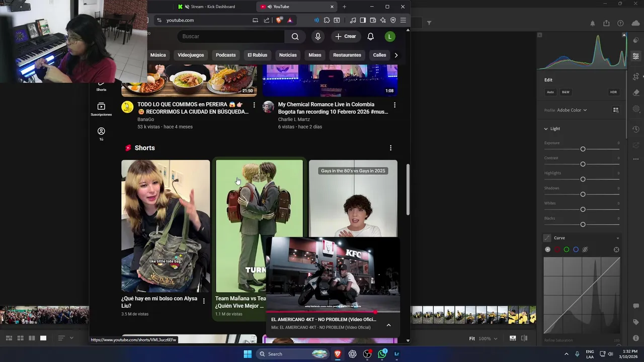
Task: Open BanaGo channel link
Action: pyautogui.click(x=145, y=120)
